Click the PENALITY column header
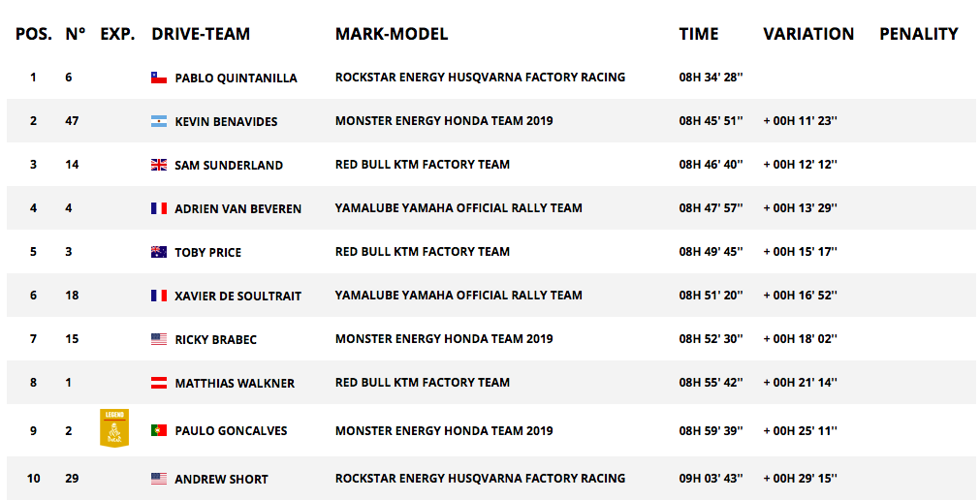This screenshot has height=500, width=980. (919, 34)
